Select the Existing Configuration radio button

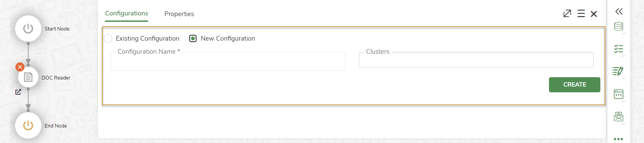108,39
